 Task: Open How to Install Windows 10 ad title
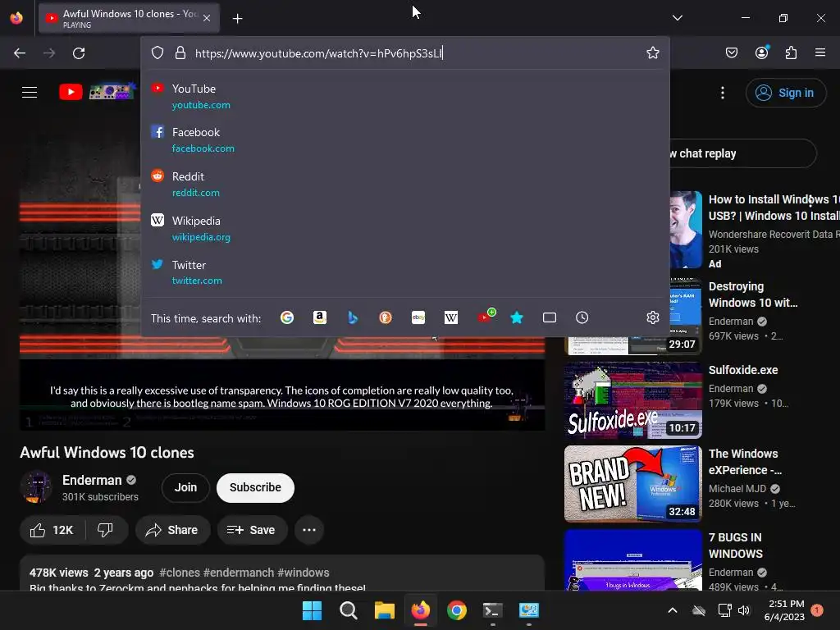(774, 208)
